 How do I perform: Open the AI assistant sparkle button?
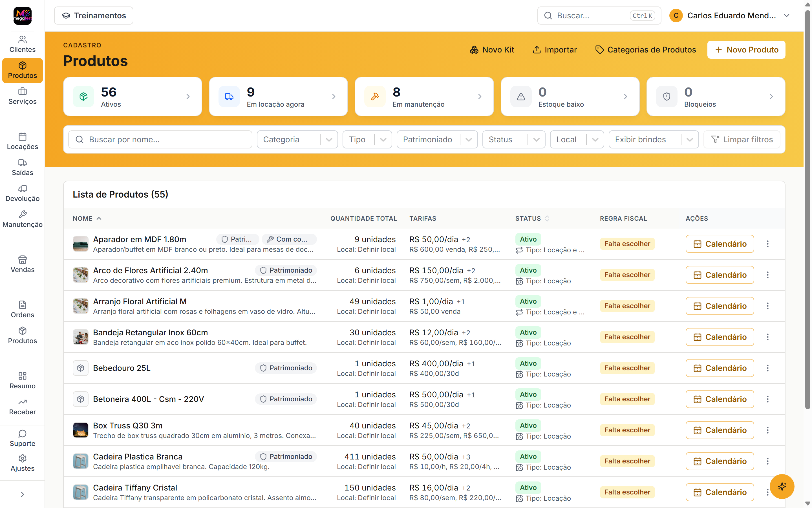pos(782,487)
